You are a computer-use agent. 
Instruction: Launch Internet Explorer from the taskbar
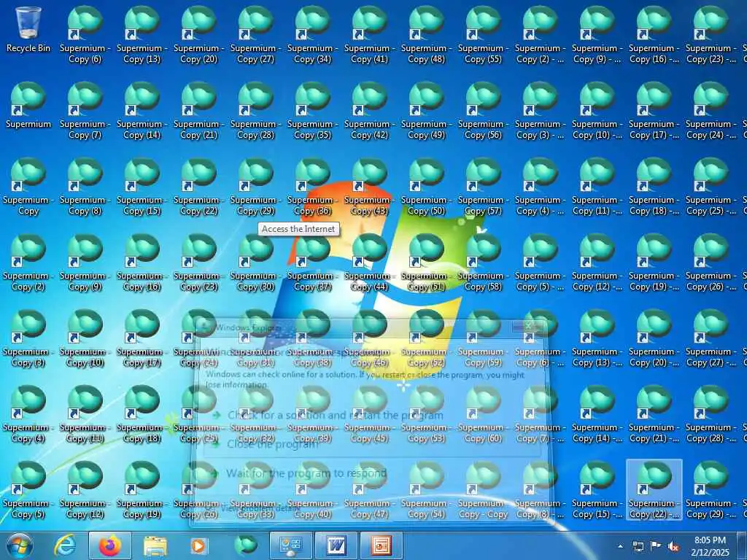(64, 546)
